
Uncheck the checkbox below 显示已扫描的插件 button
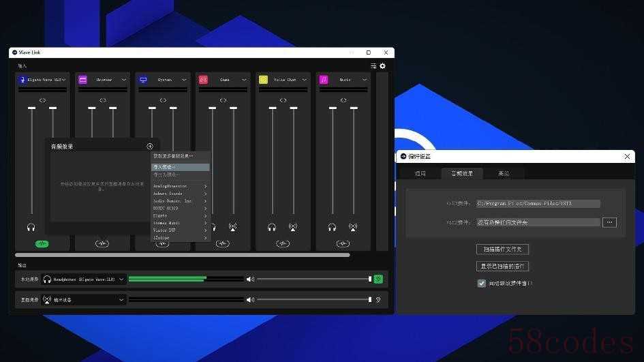481,283
